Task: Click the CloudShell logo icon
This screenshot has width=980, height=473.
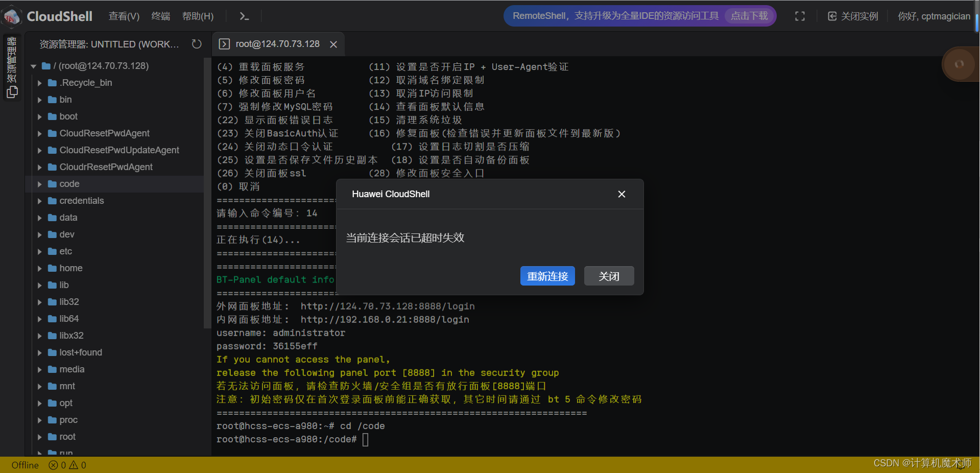Action: coord(12,16)
